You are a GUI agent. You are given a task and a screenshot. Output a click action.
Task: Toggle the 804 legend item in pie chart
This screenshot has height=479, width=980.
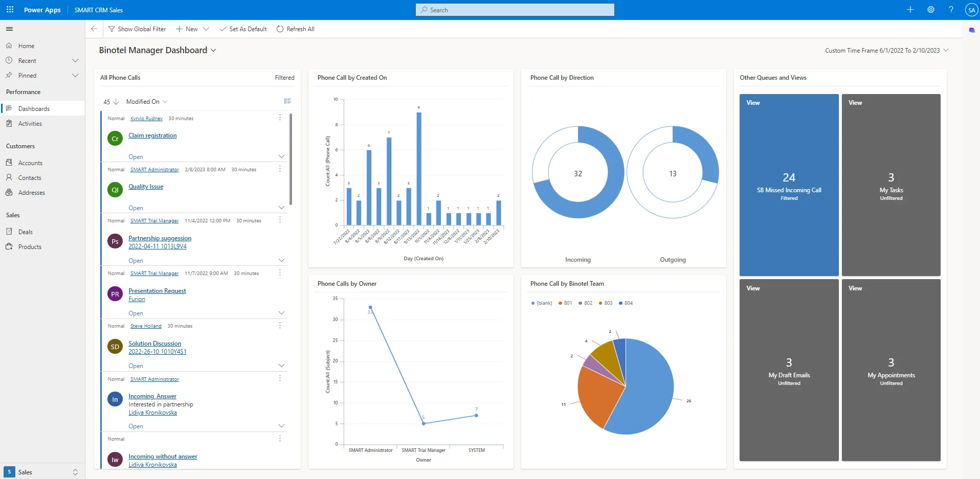coord(626,303)
